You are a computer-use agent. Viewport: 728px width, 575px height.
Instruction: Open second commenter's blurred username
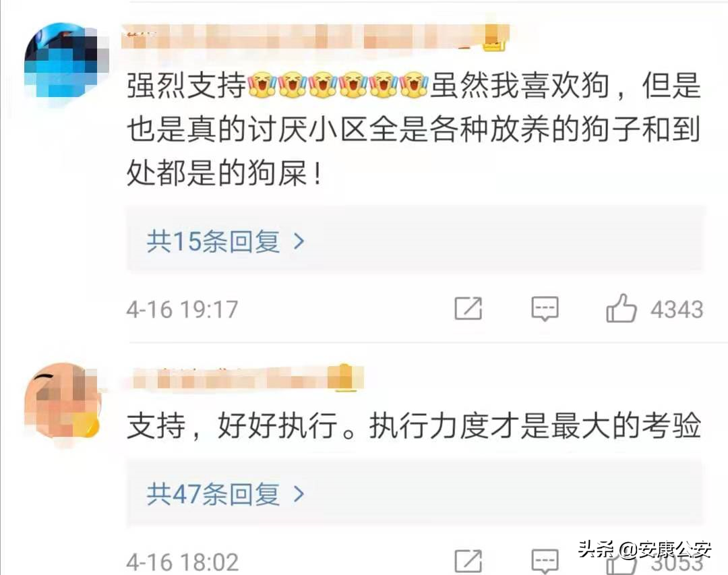click(247, 378)
